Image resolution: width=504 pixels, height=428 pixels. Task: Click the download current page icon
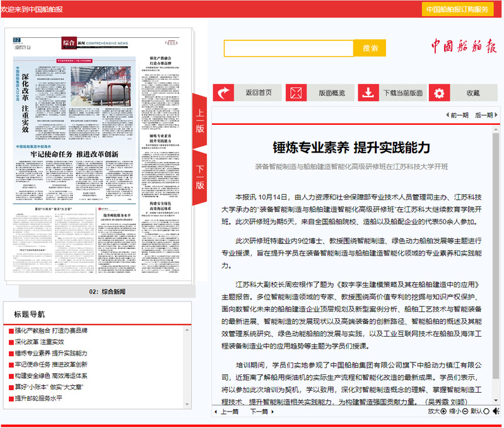(368, 93)
